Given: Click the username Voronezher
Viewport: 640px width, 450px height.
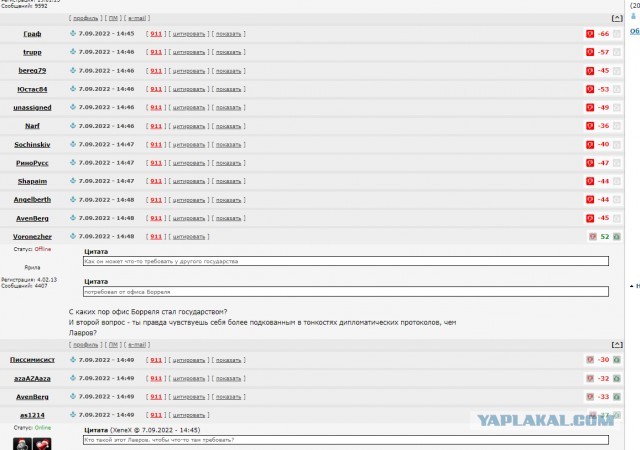Looking at the screenshot, I should coord(32,237).
